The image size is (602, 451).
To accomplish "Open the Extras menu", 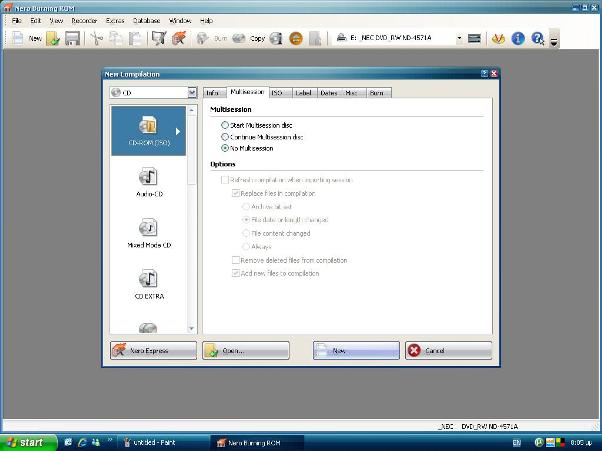I will [115, 20].
